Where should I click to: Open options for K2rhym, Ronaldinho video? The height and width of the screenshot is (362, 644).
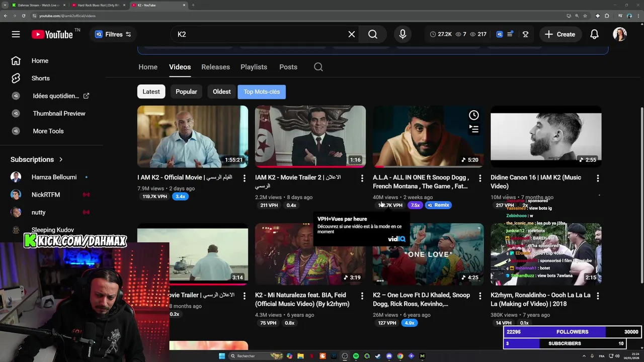(598, 296)
